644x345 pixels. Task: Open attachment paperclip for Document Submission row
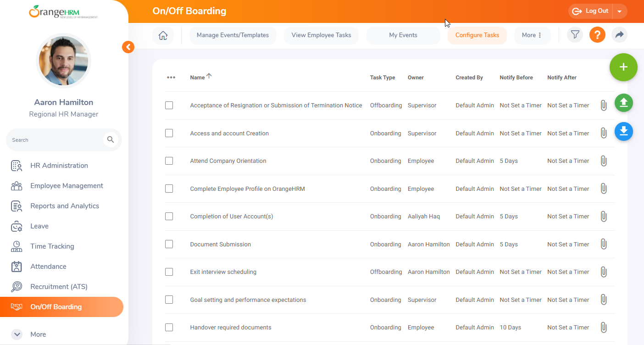pos(604,244)
